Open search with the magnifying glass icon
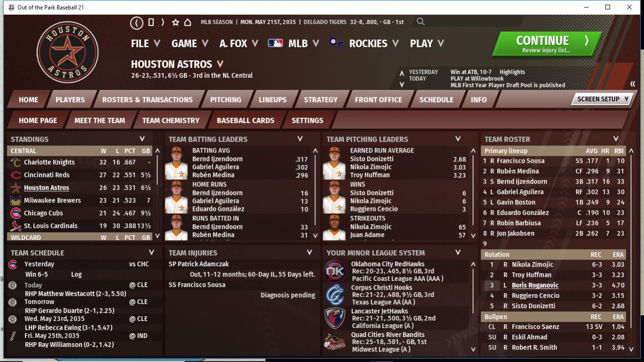The height and width of the screenshot is (362, 644). tap(420, 22)
